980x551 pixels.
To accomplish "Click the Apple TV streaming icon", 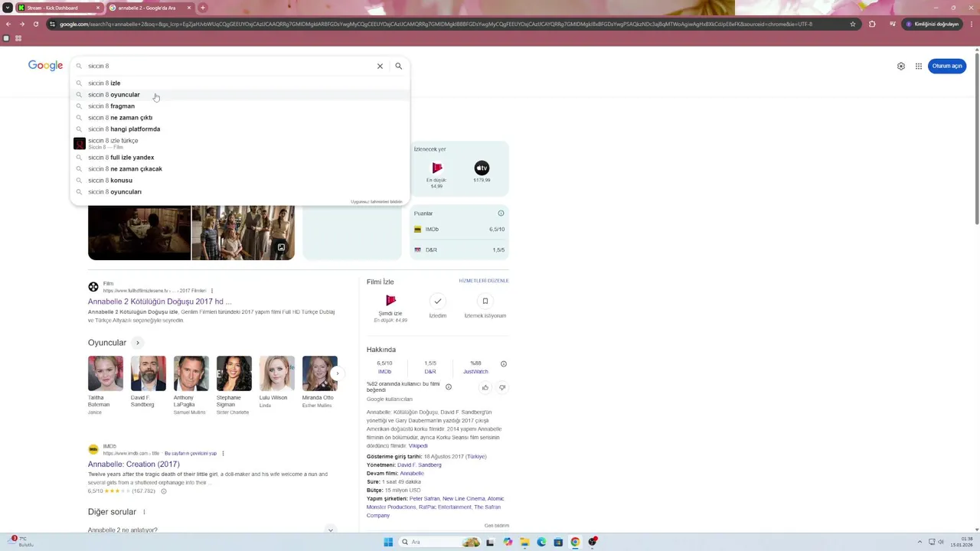I will [482, 168].
